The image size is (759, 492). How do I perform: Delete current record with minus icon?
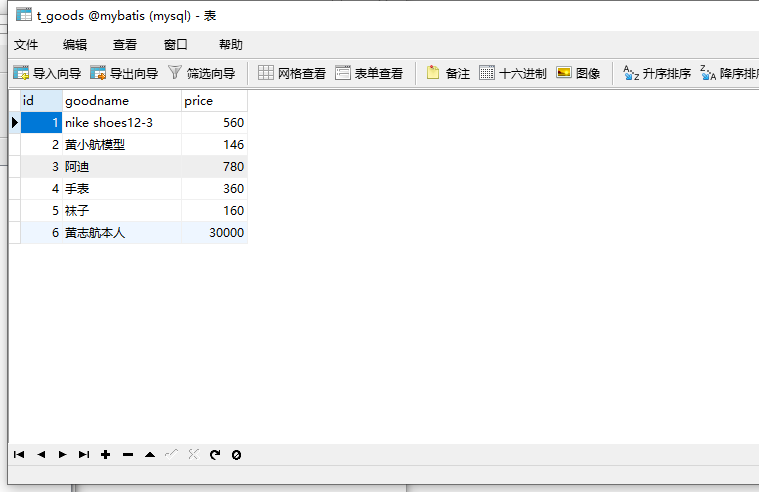click(x=128, y=454)
